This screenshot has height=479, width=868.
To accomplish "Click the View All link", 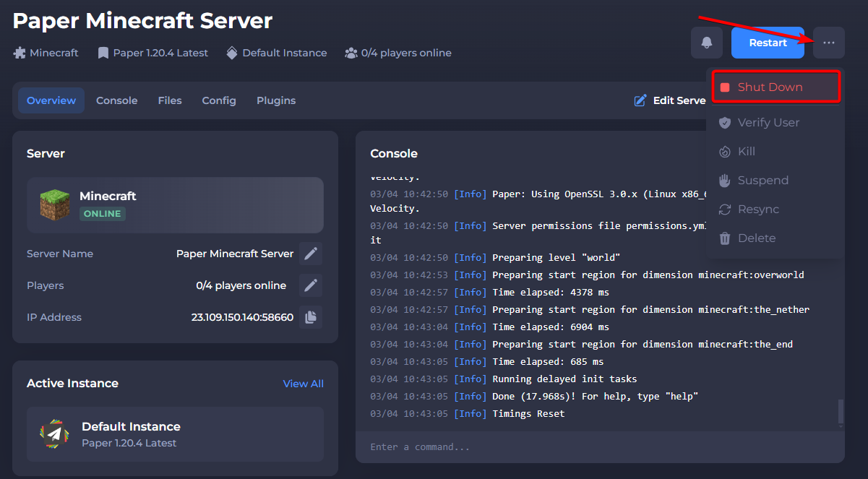I will (304, 384).
